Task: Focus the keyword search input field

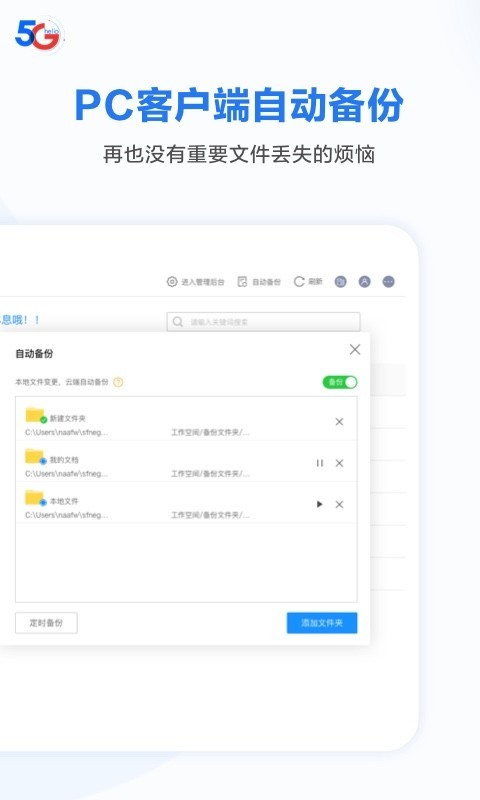Action: click(263, 322)
